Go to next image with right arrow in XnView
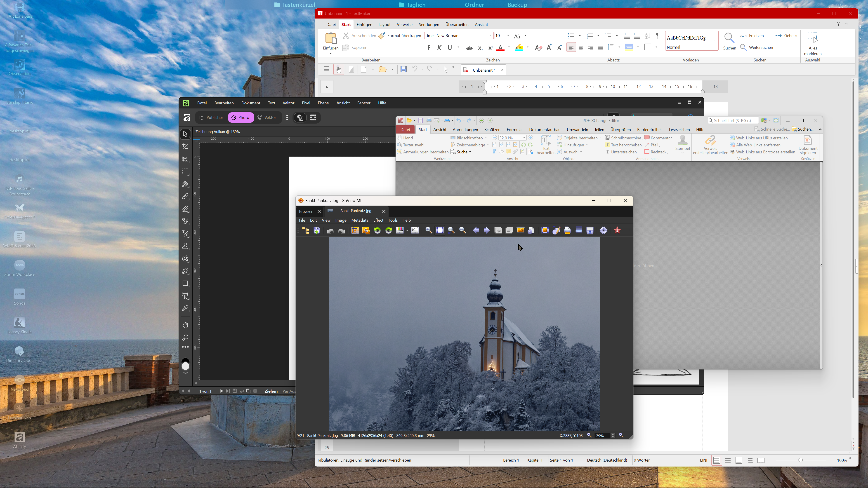Image resolution: width=868 pixels, height=488 pixels. click(x=487, y=230)
